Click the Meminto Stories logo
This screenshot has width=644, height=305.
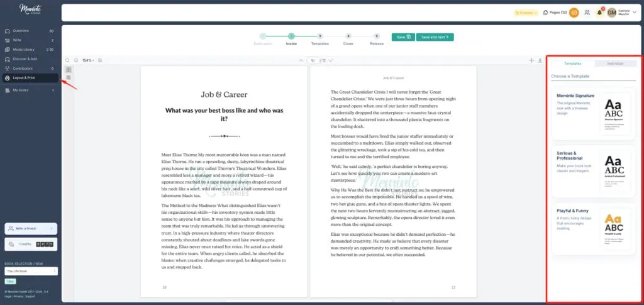click(30, 9)
